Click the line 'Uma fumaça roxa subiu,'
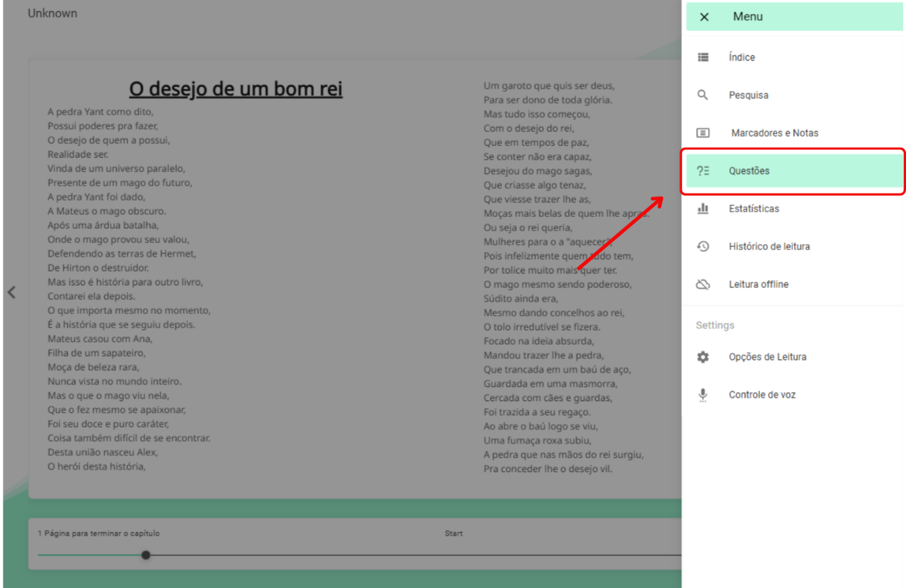 tap(537, 440)
